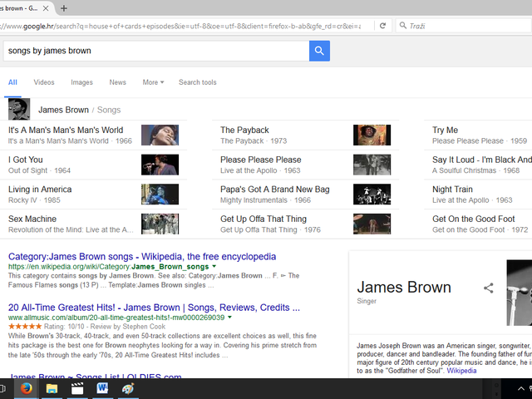
Task: Open File Explorer from the taskbar
Action: (52, 388)
